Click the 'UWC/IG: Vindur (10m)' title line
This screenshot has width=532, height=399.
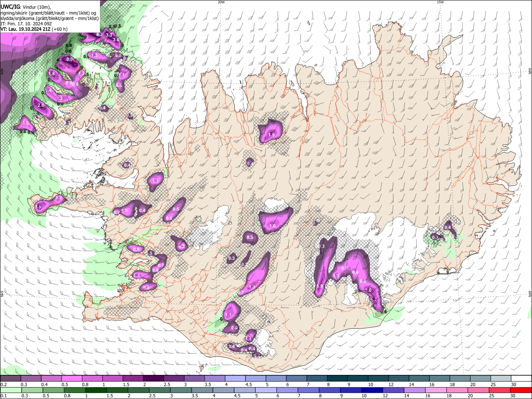(x=25, y=7)
